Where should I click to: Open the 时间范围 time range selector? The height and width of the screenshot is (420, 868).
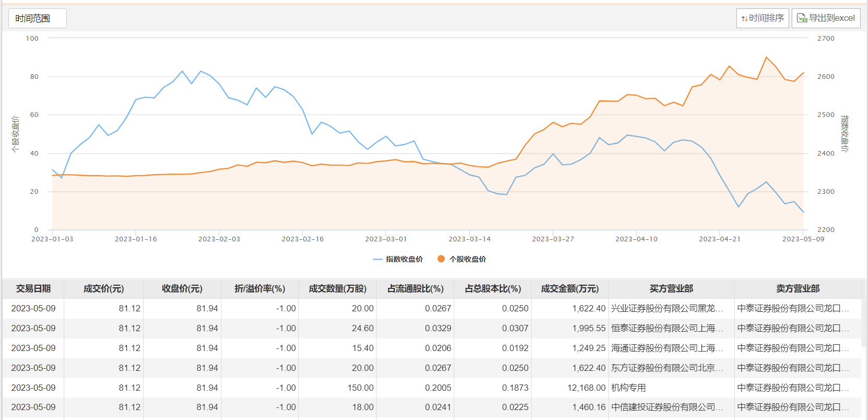(38, 18)
